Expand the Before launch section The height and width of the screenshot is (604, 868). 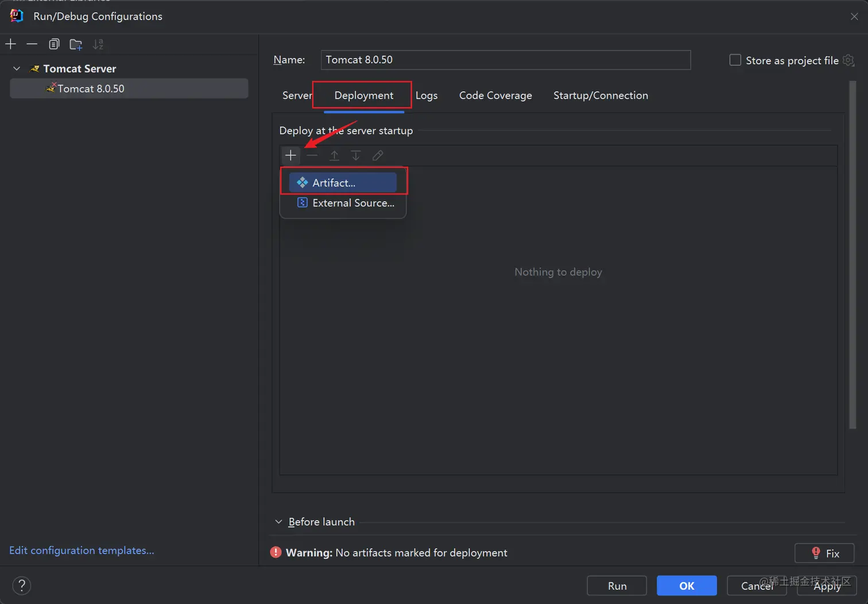coord(278,522)
